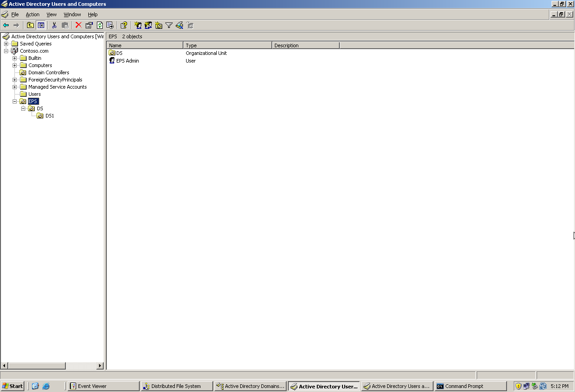Select the Managed Service Accounts container
Image resolution: width=575 pixels, height=392 pixels.
[57, 87]
